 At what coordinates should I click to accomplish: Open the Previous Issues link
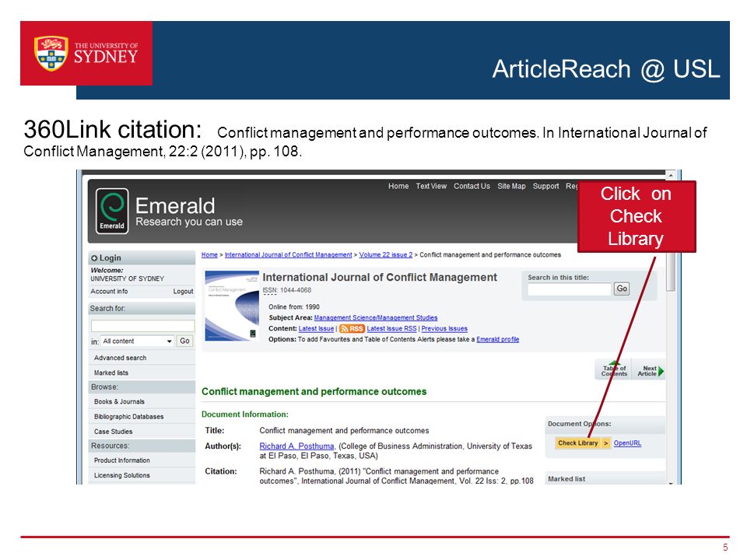(x=444, y=328)
